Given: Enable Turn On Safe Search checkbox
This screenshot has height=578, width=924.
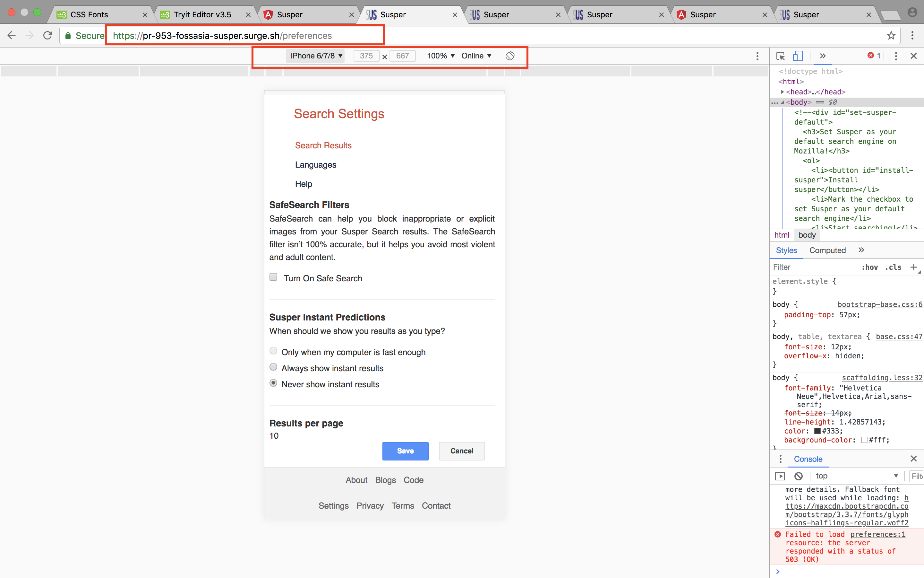Looking at the screenshot, I should [273, 277].
